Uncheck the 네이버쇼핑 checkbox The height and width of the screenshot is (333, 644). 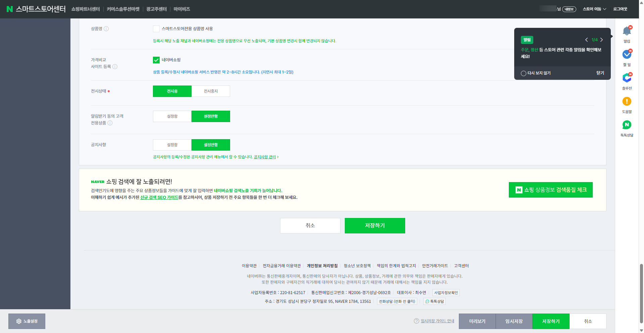(156, 60)
